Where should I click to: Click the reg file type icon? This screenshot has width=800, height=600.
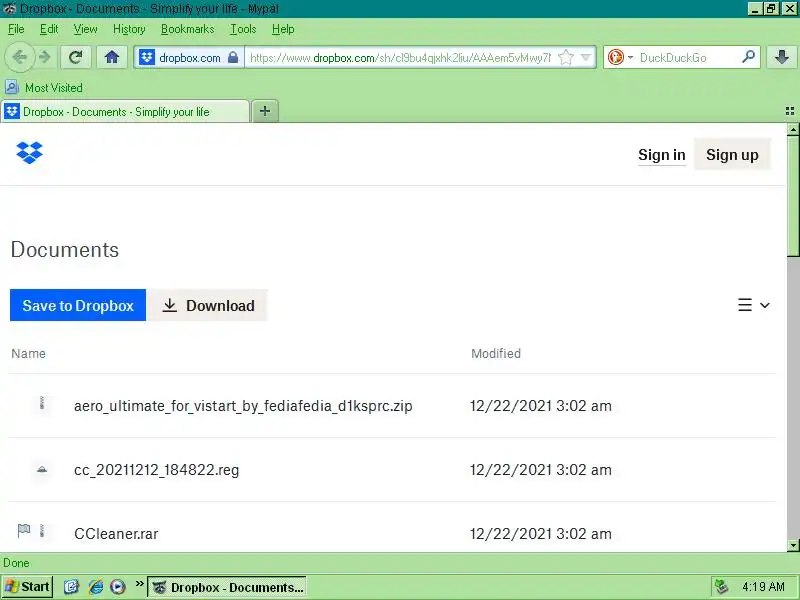coord(42,469)
